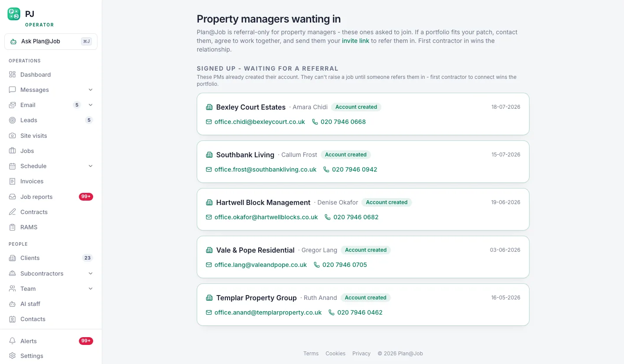Image resolution: width=624 pixels, height=364 pixels.
Task: Click the Clients building icon
Action: (13, 258)
